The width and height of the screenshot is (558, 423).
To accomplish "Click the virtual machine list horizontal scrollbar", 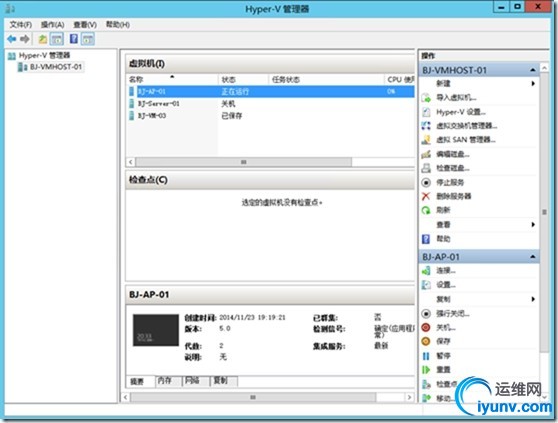I will pyautogui.click(x=243, y=162).
